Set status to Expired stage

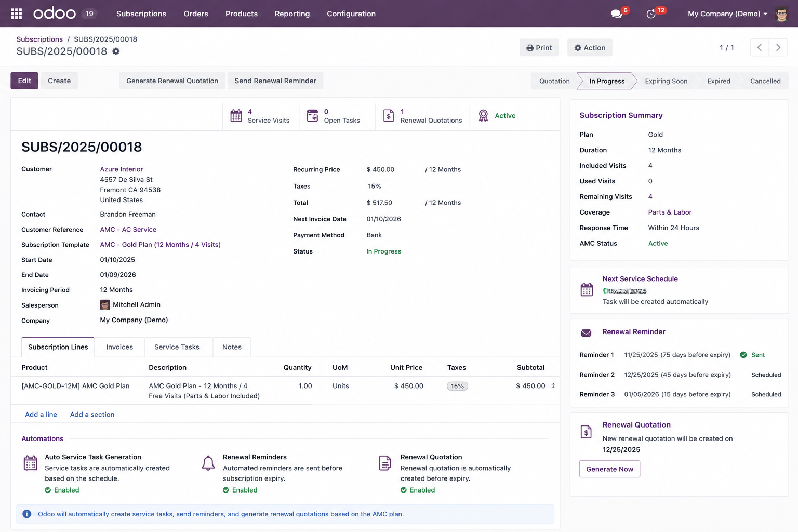coord(719,81)
